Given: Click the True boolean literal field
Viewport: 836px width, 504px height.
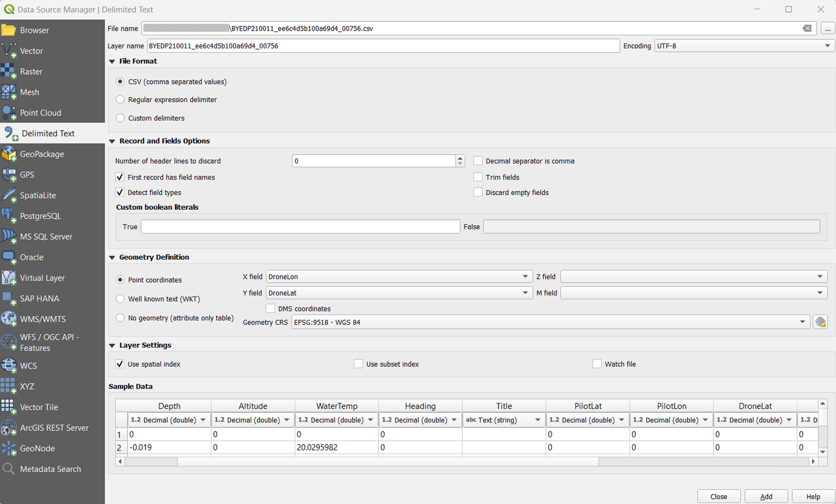Looking at the screenshot, I should point(300,226).
